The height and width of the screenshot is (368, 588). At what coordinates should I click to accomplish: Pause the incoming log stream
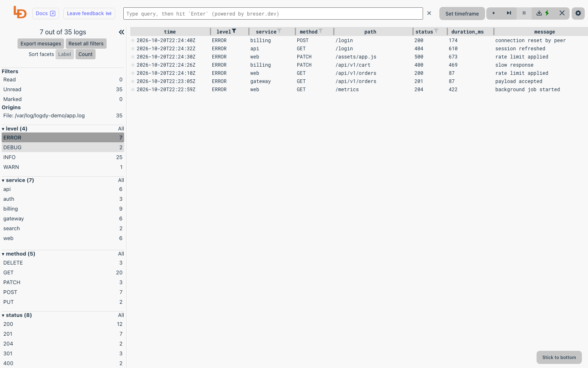[524, 13]
